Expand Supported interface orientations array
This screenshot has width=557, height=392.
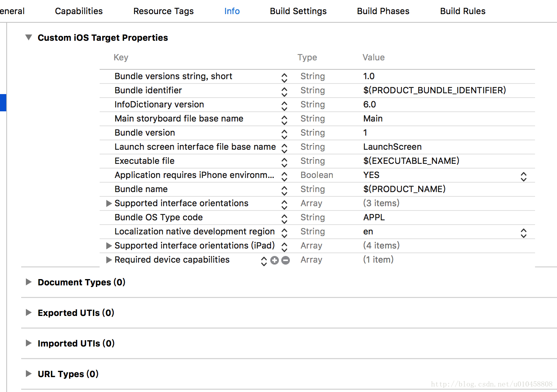[109, 203]
